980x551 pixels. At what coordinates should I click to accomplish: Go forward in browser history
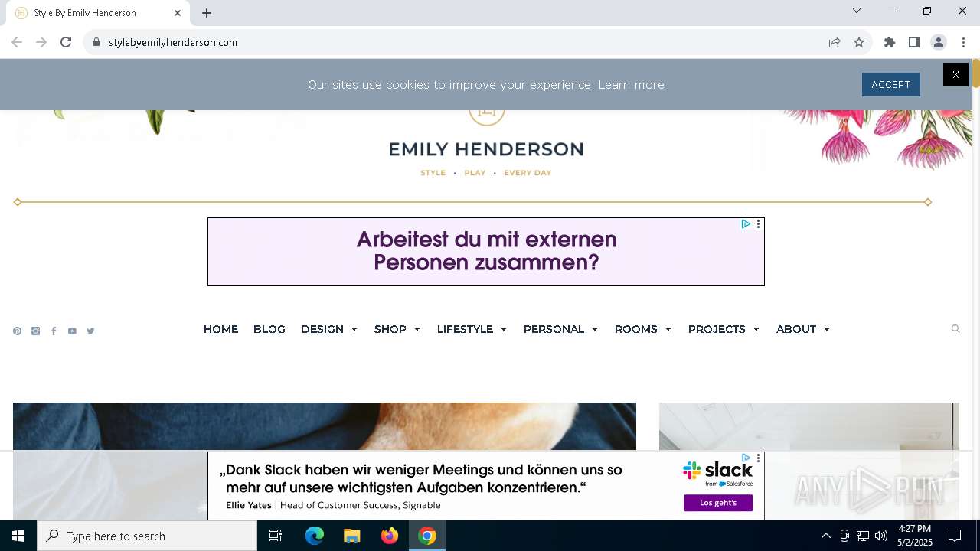coord(41,42)
